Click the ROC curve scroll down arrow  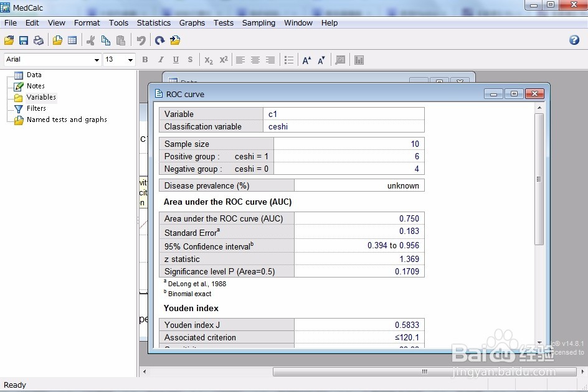click(x=539, y=342)
